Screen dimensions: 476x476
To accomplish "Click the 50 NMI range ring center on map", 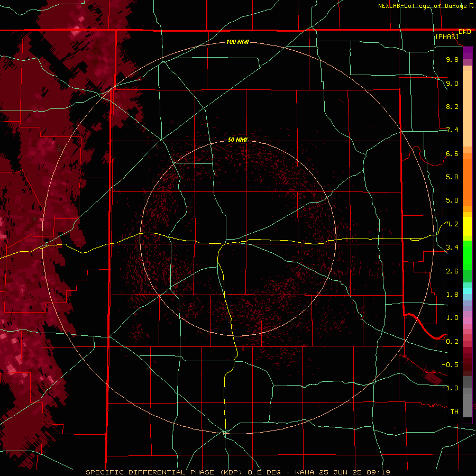I will tap(237, 239).
